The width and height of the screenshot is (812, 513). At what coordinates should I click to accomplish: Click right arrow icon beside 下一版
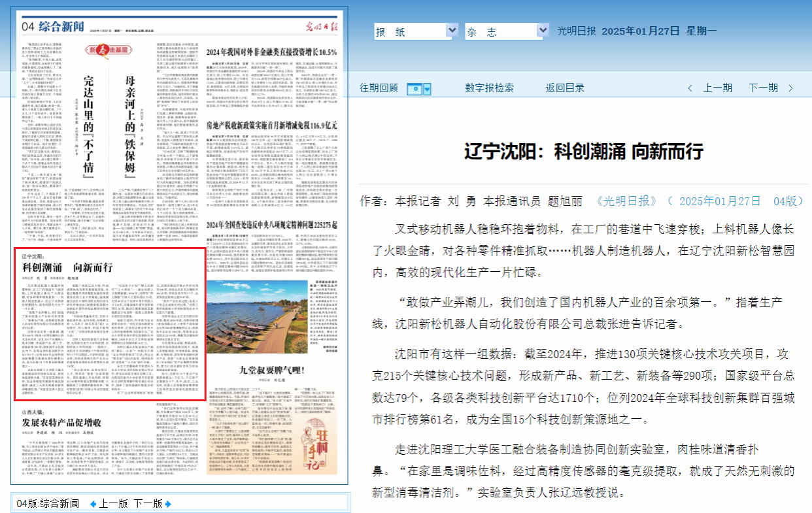[168, 503]
